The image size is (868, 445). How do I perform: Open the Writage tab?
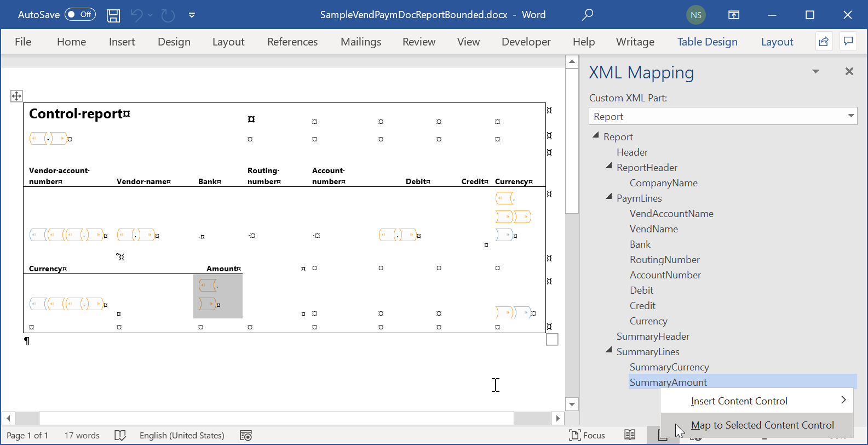pos(635,42)
